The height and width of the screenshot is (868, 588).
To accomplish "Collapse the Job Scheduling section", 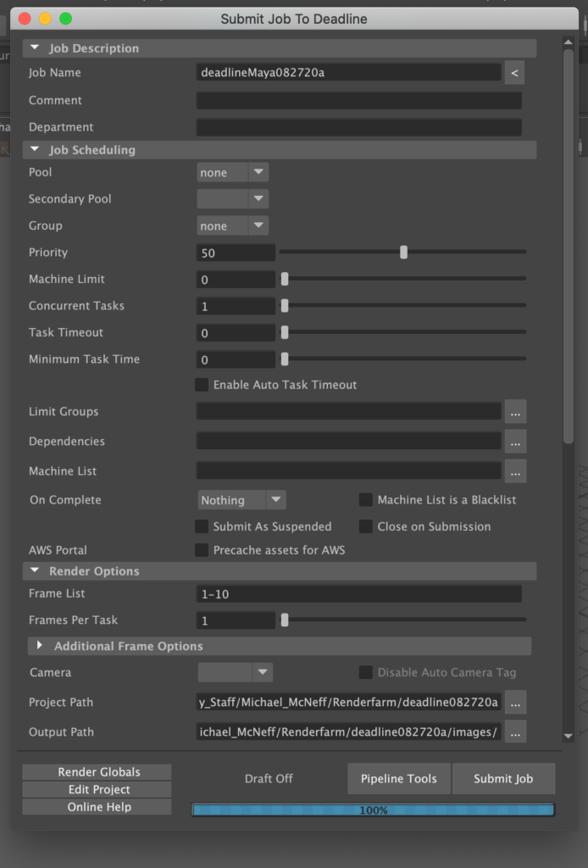I will click(x=35, y=149).
